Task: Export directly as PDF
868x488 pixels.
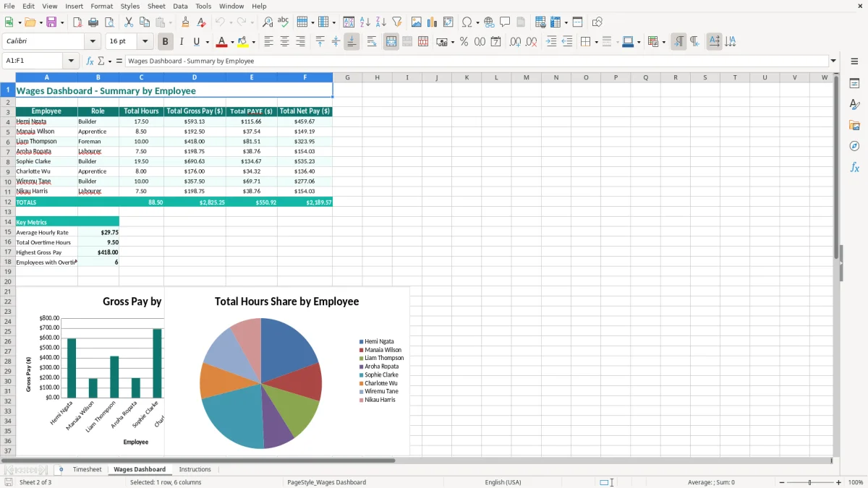Action: pyautogui.click(x=77, y=22)
